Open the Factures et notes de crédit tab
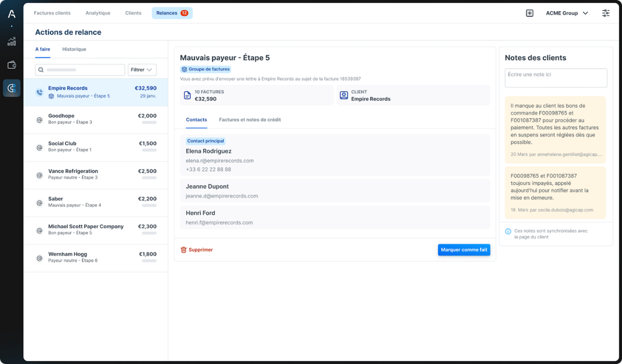Viewport: 622px width, 364px height. (x=250, y=120)
